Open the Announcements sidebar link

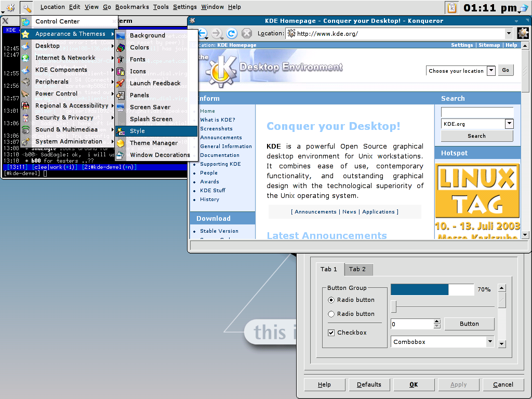point(221,138)
